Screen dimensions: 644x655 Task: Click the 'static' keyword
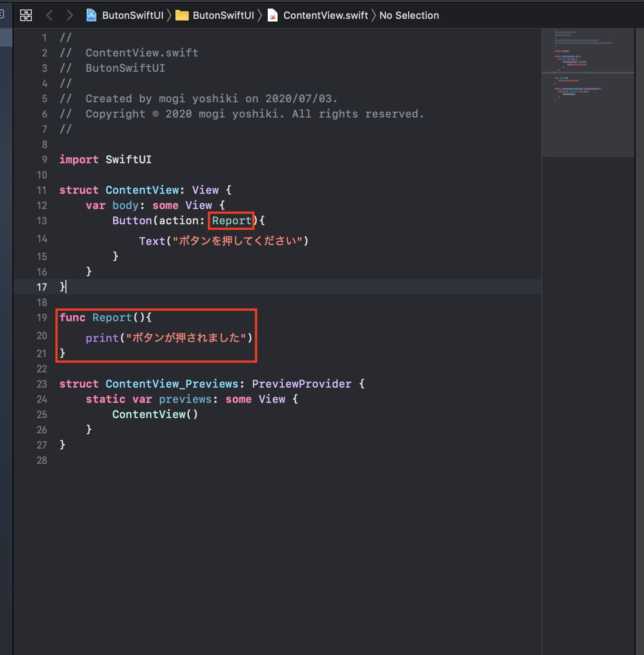tap(105, 399)
